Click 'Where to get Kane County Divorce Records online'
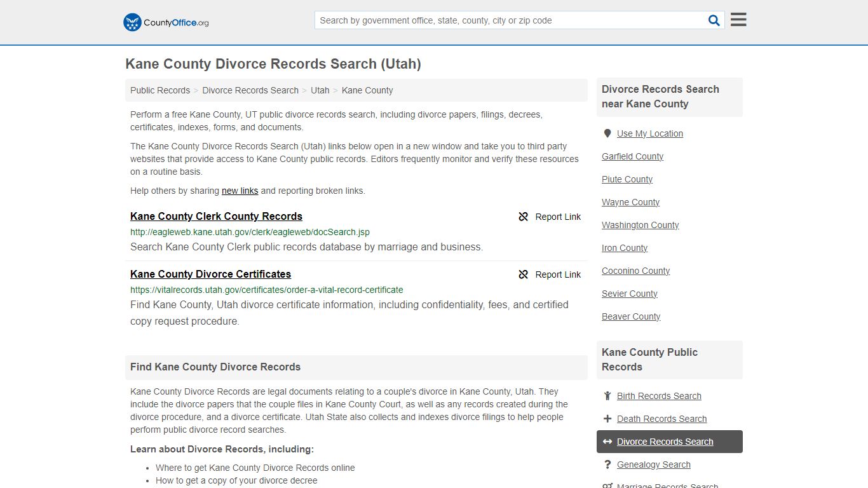Screen dimensions: 868x488 click(x=255, y=468)
